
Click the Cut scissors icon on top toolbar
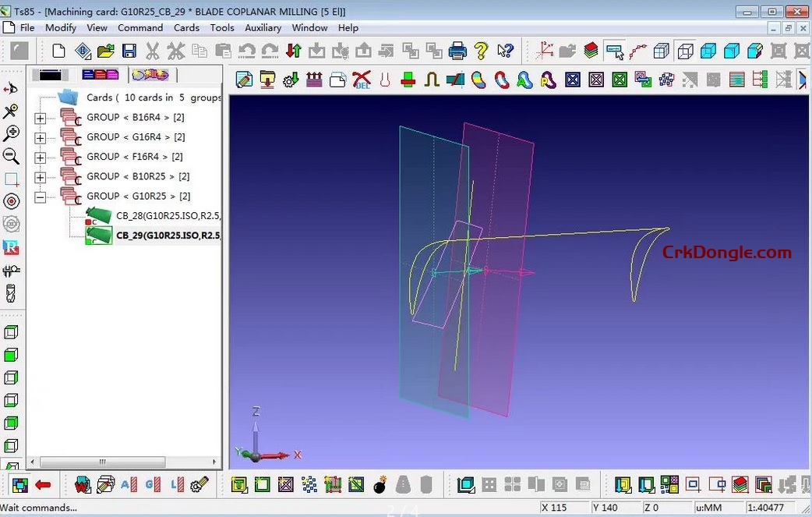pos(153,50)
